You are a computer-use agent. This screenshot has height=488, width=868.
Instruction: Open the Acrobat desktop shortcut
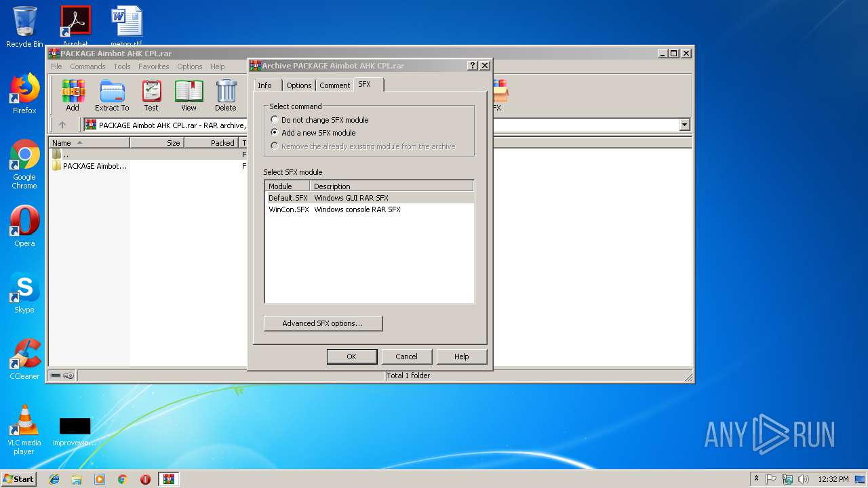coord(75,27)
